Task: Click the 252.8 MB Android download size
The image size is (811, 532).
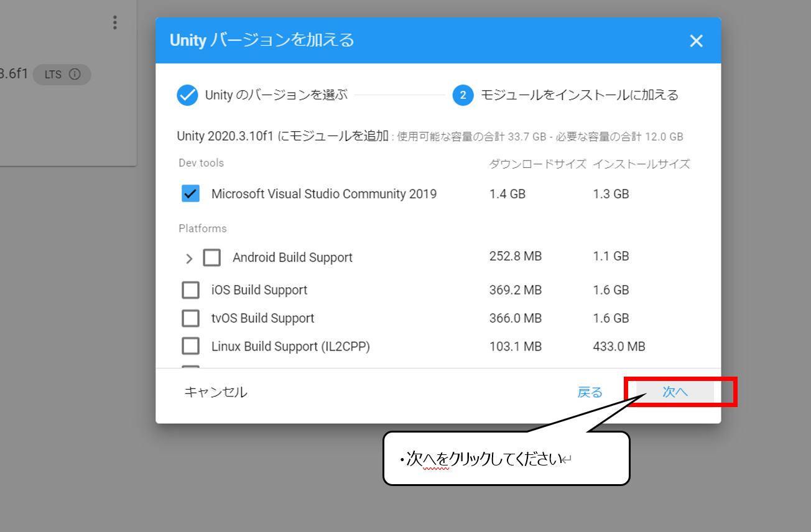Action: pyautogui.click(x=516, y=256)
